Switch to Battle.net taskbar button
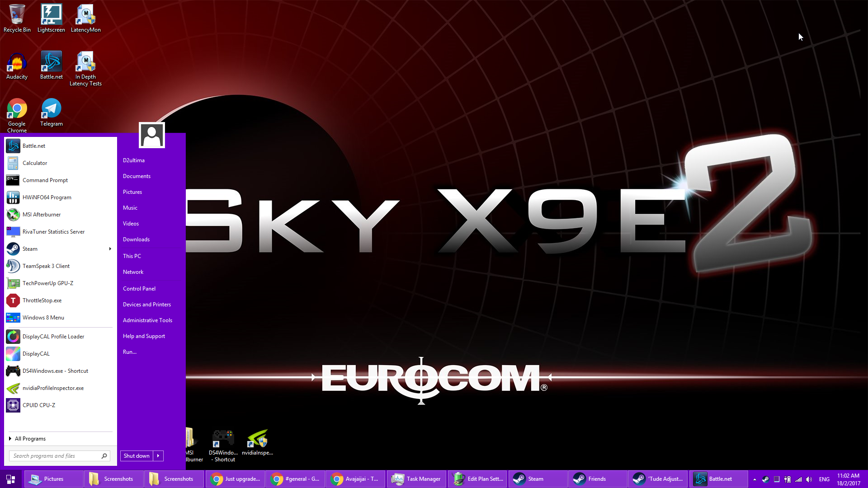 click(719, 479)
